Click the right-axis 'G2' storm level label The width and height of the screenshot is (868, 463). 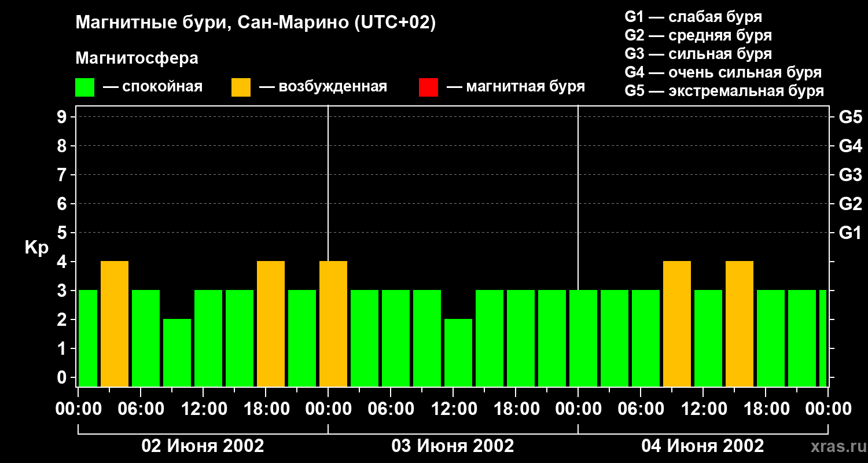click(851, 204)
